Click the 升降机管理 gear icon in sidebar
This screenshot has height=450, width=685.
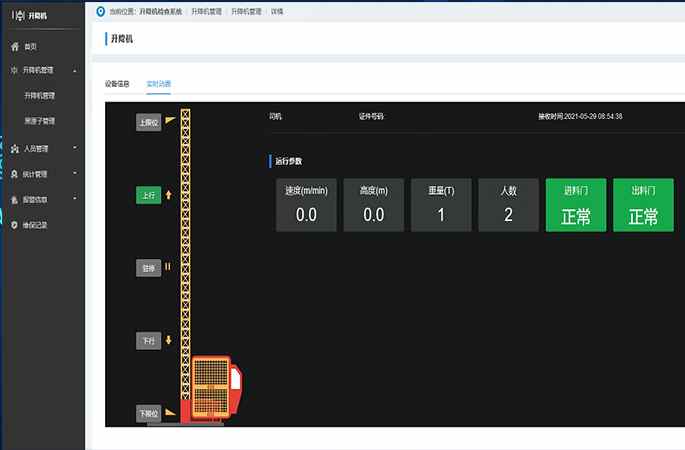[14, 71]
